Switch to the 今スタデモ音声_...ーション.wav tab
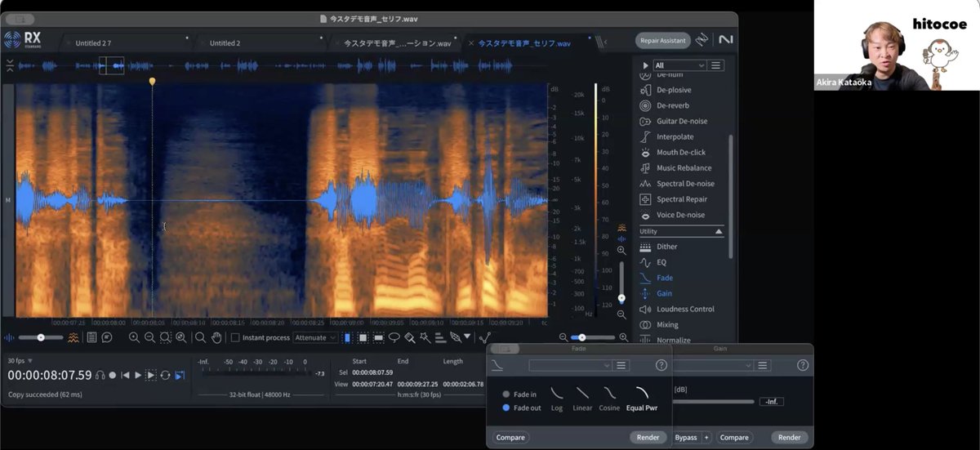This screenshot has height=450, width=980. pyautogui.click(x=397, y=43)
